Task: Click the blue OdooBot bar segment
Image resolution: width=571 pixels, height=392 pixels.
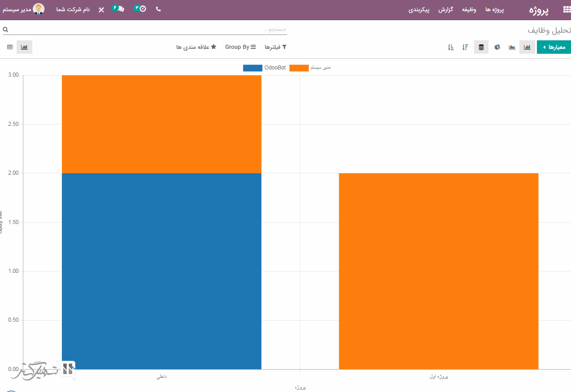Action: [x=161, y=271]
